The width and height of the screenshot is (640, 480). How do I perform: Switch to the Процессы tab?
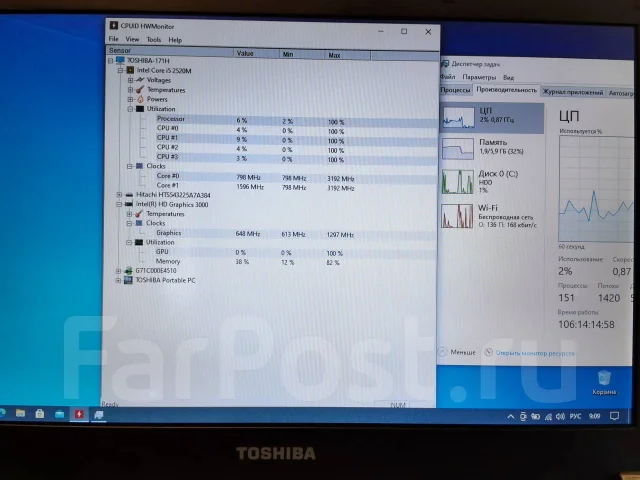tap(456, 90)
